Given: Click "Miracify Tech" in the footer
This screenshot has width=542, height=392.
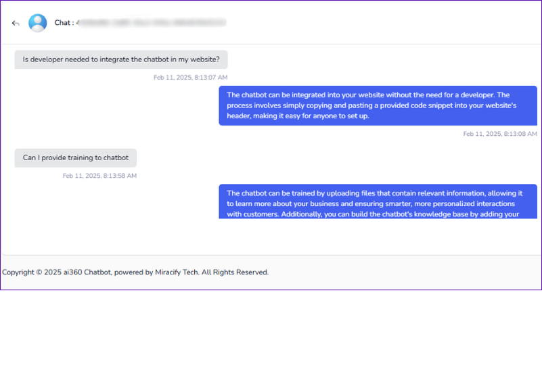Looking at the screenshot, I should [x=177, y=272].
